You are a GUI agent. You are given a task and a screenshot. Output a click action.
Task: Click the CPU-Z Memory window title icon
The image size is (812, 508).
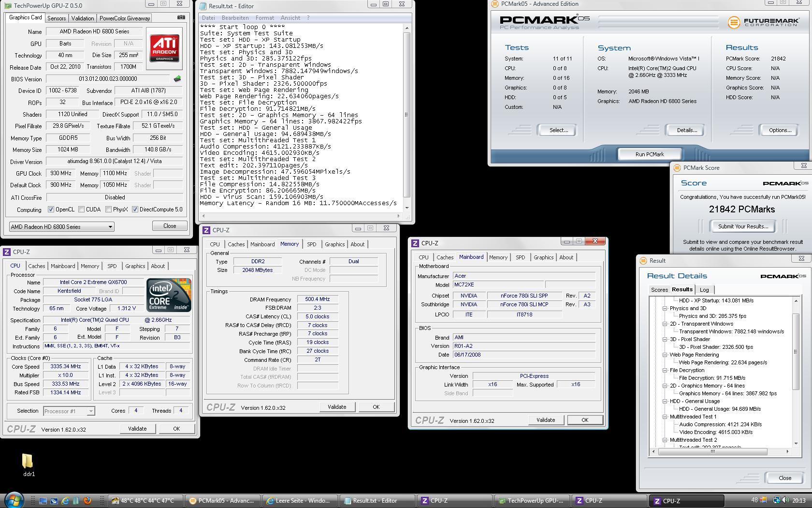(x=206, y=230)
